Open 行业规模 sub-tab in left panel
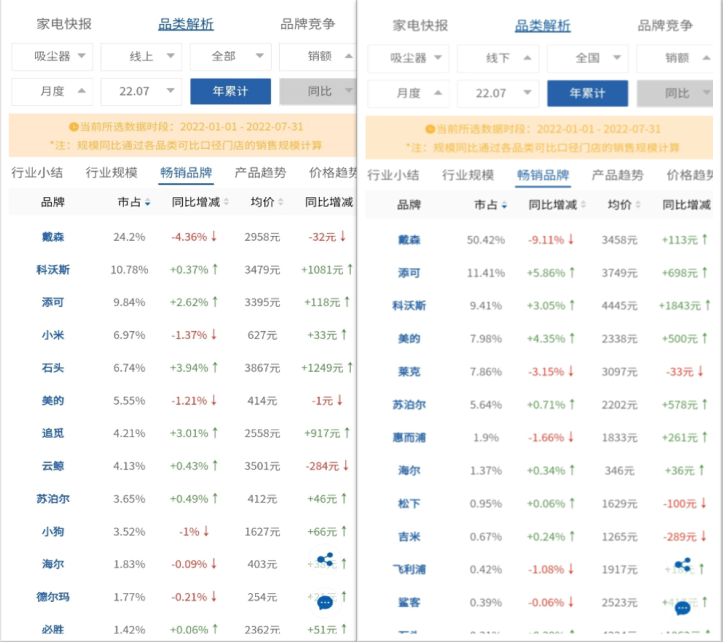The image size is (723, 642). click(x=112, y=173)
